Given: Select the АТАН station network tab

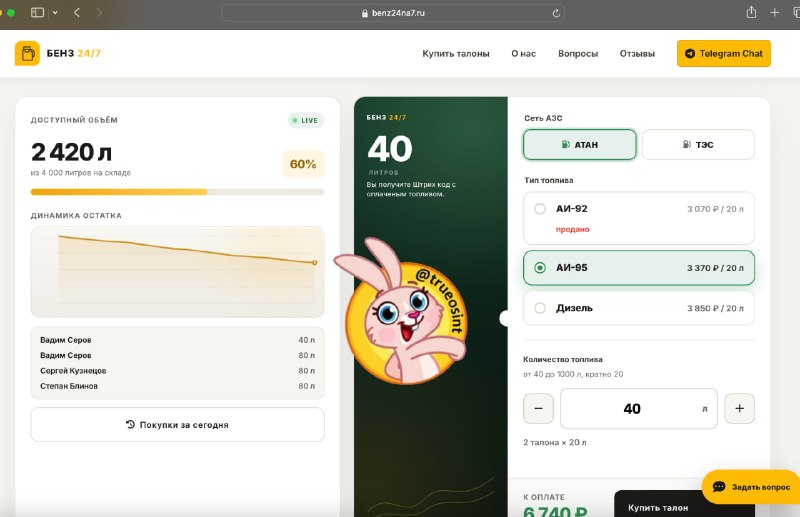Looking at the screenshot, I should pos(580,144).
